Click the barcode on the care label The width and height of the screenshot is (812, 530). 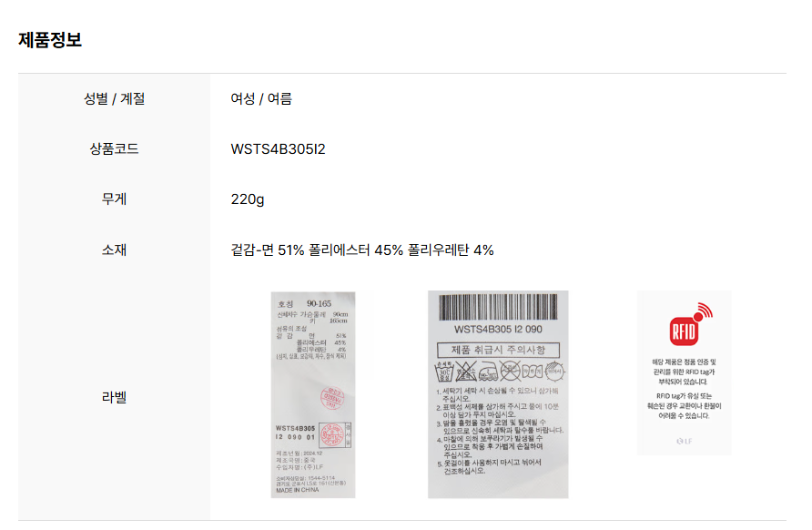(x=498, y=307)
